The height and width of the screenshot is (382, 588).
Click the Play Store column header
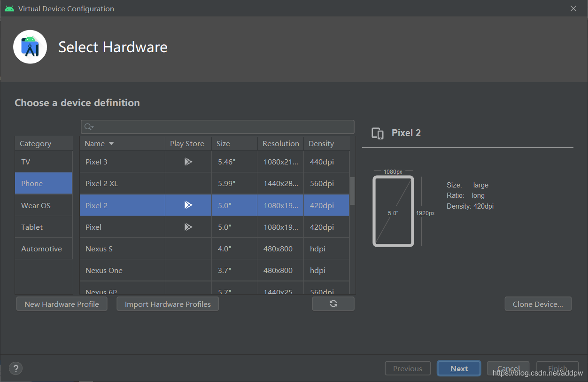(x=188, y=143)
